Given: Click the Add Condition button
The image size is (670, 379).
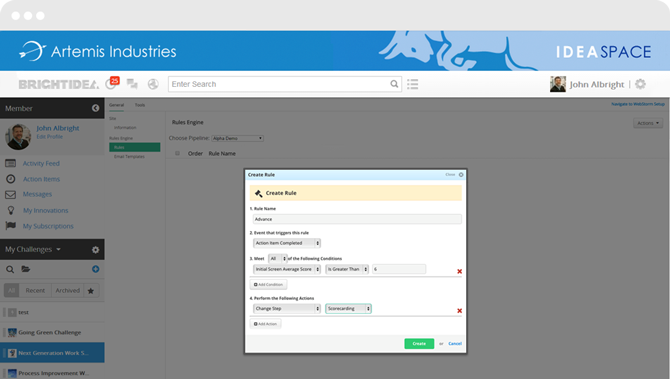Looking at the screenshot, I should coord(268,285).
